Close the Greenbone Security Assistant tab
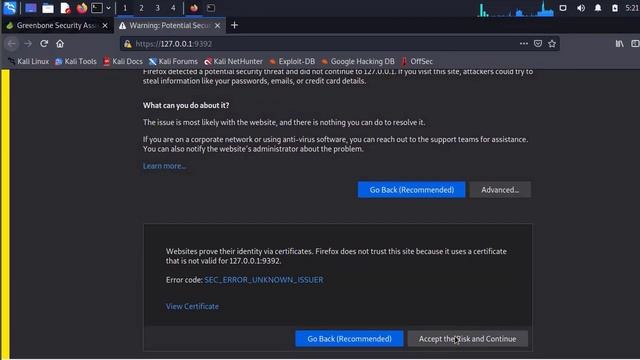The height and width of the screenshot is (360, 640). point(105,25)
